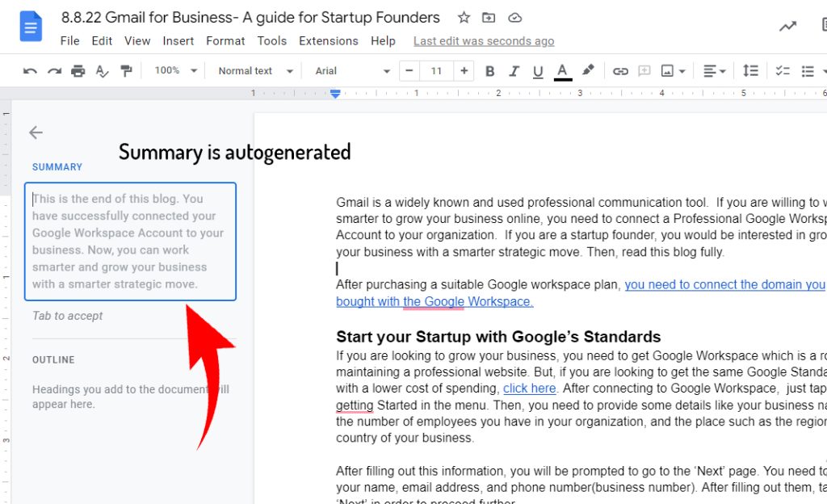Star this document
The height and width of the screenshot is (504, 827).
464,18
